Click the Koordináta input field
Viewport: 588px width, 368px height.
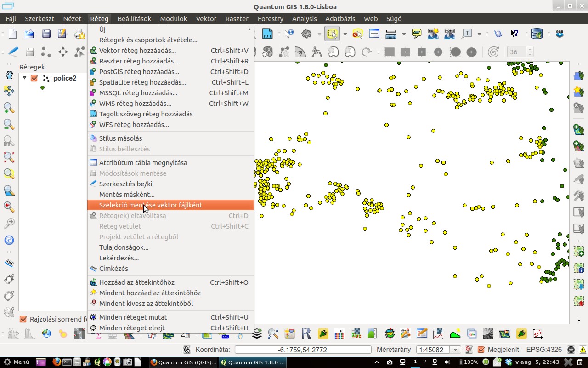point(303,350)
